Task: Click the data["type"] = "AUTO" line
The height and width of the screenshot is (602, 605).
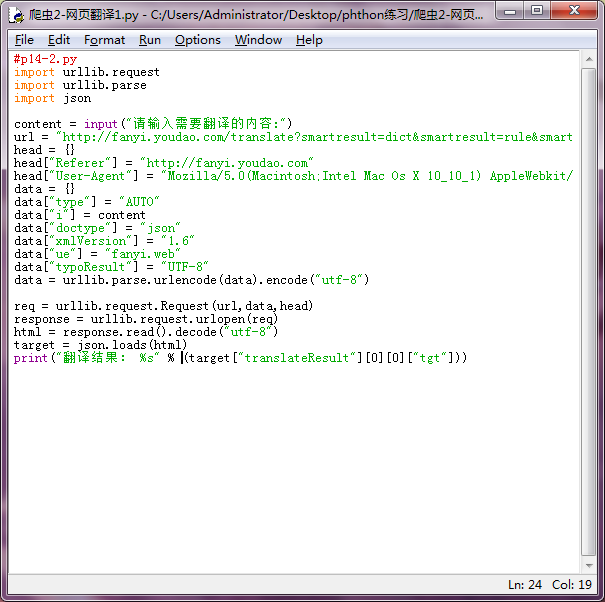Action: click(87, 202)
